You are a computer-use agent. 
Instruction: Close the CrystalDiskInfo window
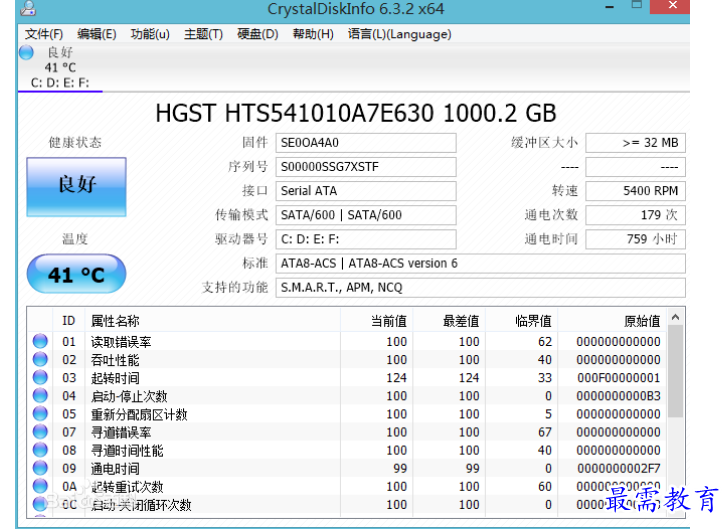[x=673, y=6]
